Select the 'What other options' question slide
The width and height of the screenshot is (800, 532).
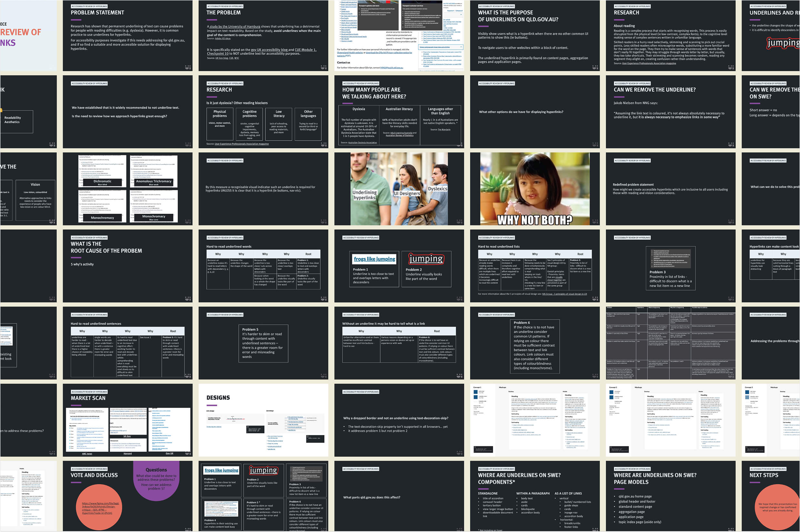point(535,112)
